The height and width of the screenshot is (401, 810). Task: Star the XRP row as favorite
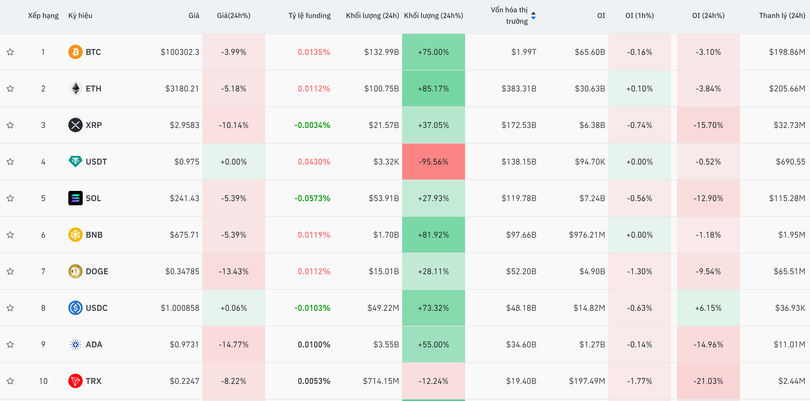(11, 125)
